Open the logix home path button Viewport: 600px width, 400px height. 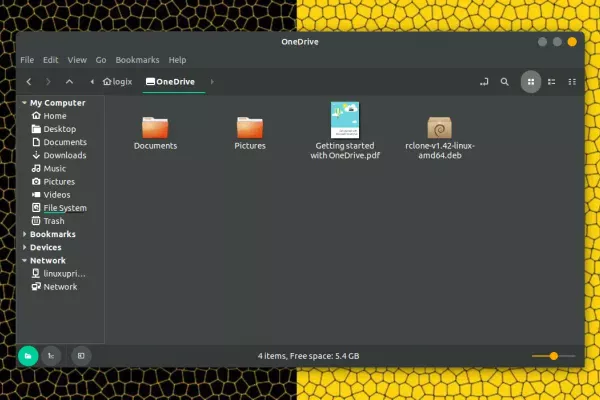pos(117,82)
